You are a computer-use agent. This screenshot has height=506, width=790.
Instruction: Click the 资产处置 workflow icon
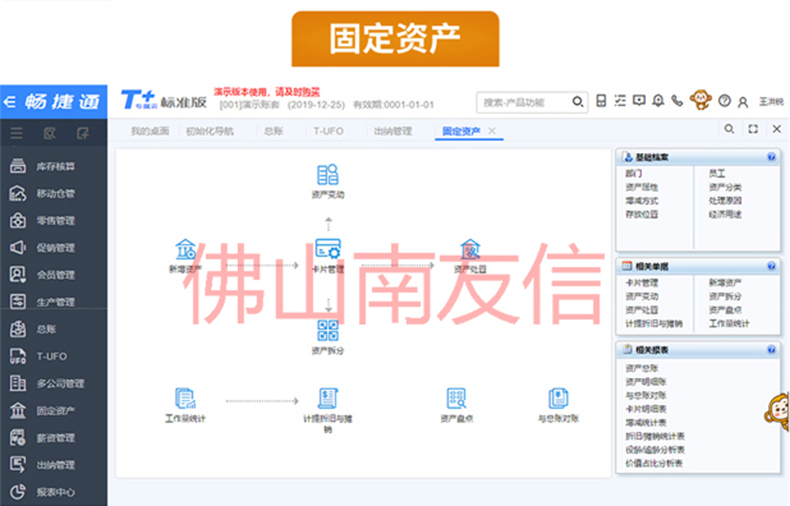(x=470, y=249)
